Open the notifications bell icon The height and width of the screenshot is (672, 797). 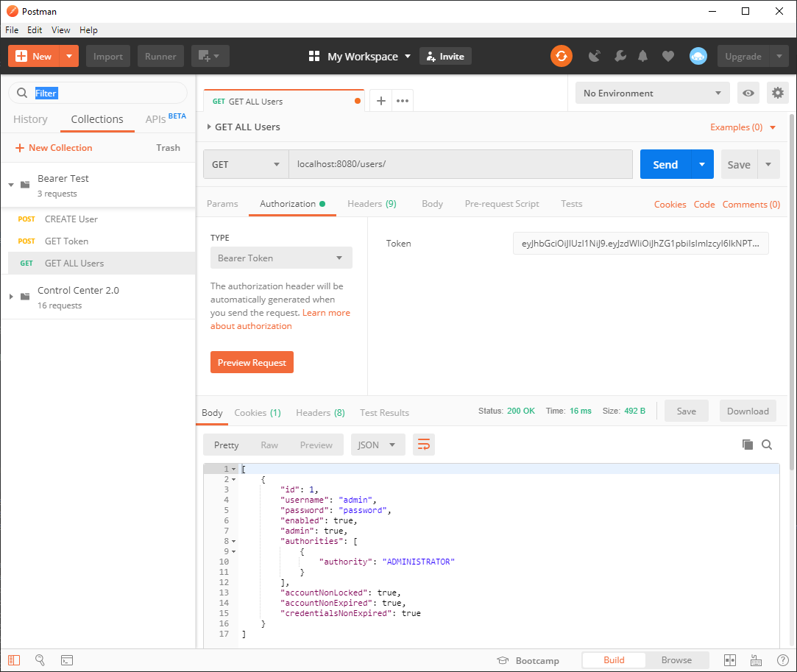coord(643,57)
